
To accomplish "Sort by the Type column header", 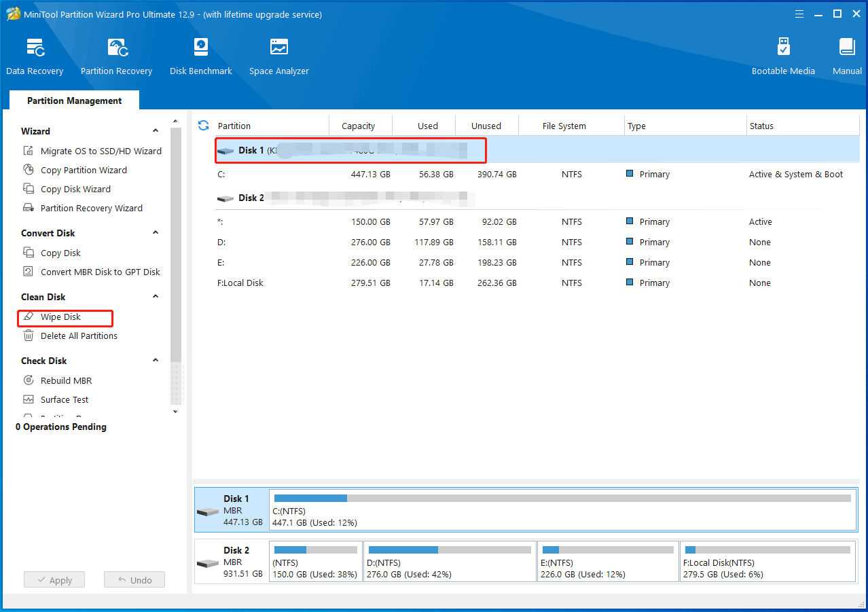I will [636, 126].
